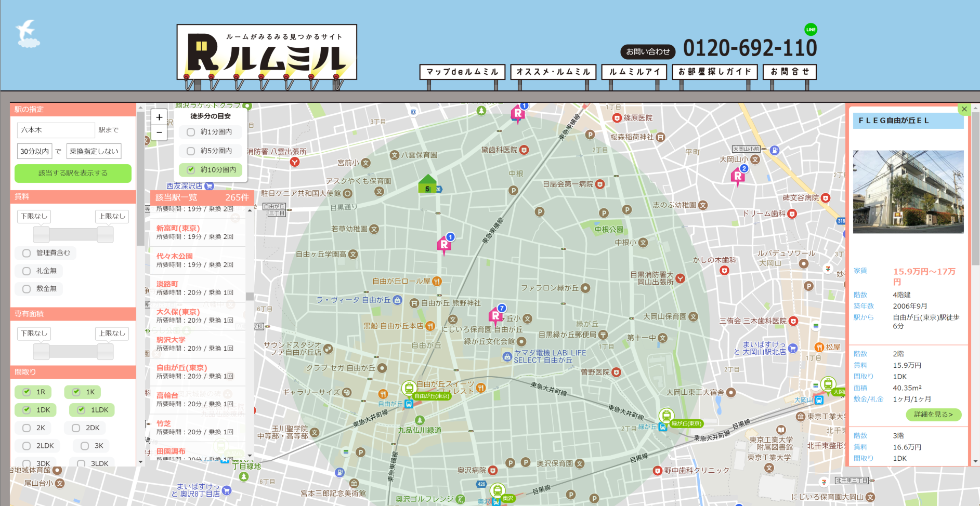Open rent 上限なし upper limit dropdown
980x506 pixels.
pos(112,216)
